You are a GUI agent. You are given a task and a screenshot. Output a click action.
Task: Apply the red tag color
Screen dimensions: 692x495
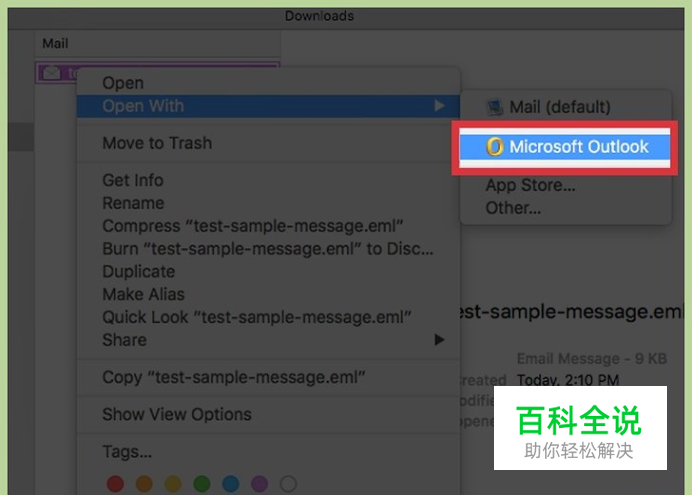click(x=115, y=484)
